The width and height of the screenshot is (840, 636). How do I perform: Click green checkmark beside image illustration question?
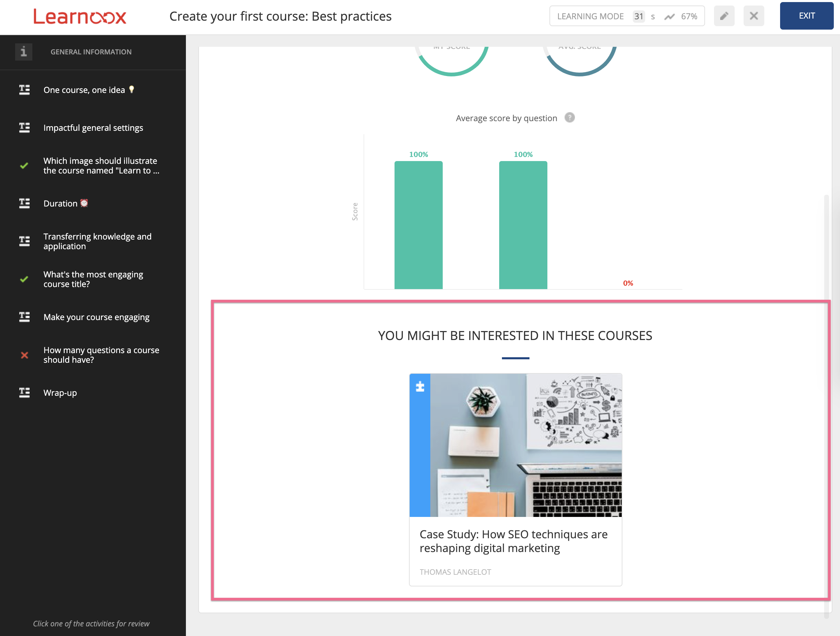(x=24, y=166)
